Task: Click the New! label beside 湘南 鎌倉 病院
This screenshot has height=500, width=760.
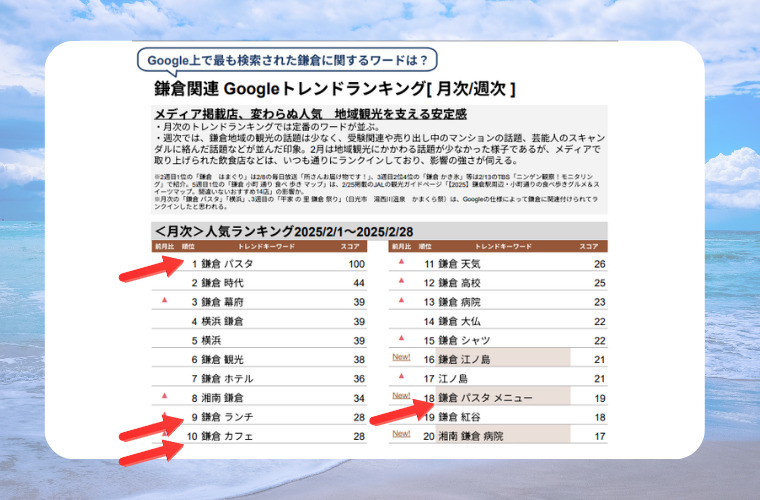Action: pyautogui.click(x=401, y=434)
